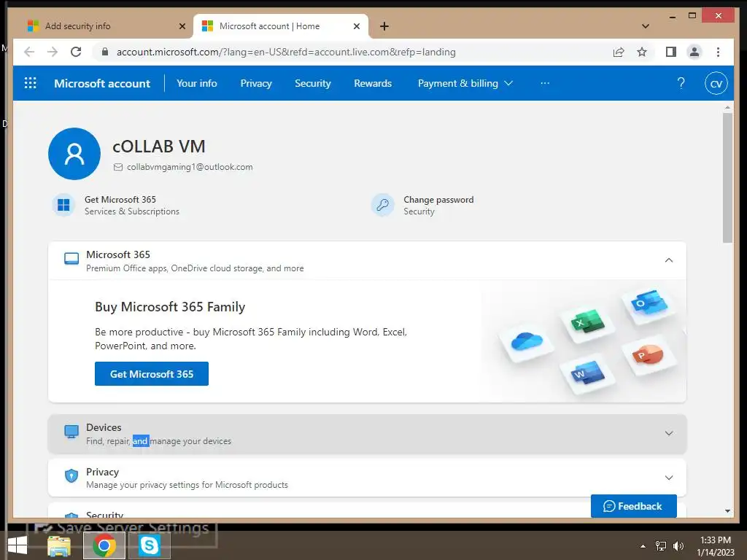The height and width of the screenshot is (560, 747).
Task: Click the share page icon in address bar
Action: (x=619, y=52)
